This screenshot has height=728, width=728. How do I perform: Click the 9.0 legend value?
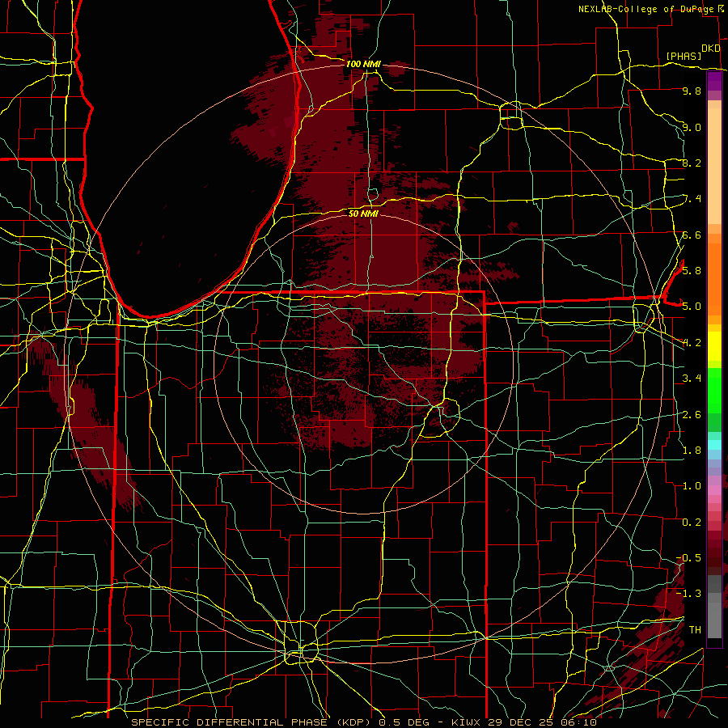(692, 127)
